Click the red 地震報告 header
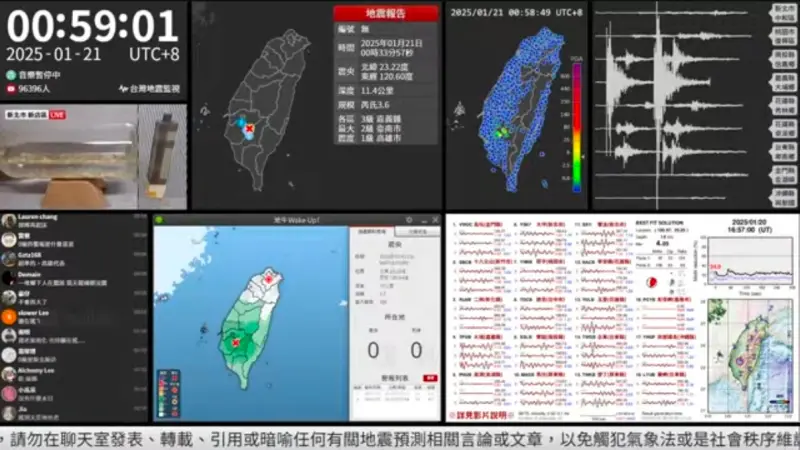This screenshot has width=800, height=450. 386,14
